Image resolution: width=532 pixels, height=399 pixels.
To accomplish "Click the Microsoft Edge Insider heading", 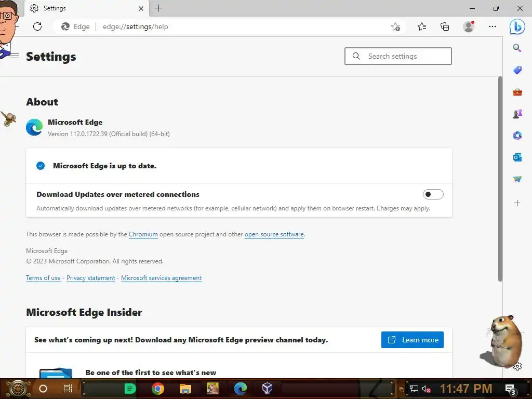I will coord(84,312).
